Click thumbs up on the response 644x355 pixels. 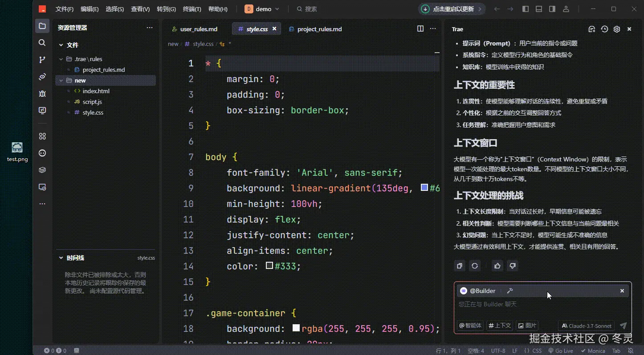coord(497,266)
